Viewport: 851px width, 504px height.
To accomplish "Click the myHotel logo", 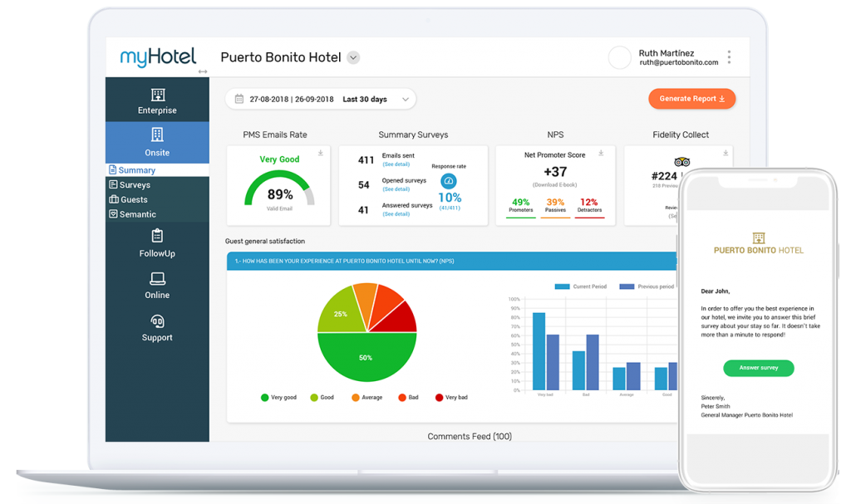I will click(158, 57).
